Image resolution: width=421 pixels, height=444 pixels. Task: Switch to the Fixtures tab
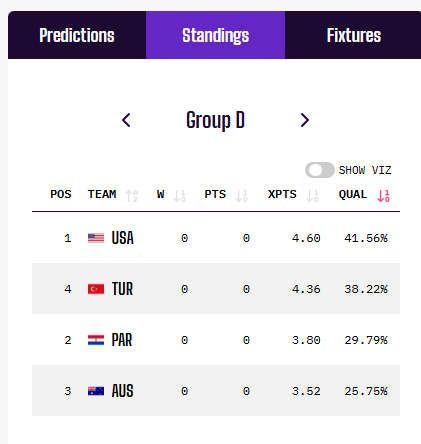[353, 35]
